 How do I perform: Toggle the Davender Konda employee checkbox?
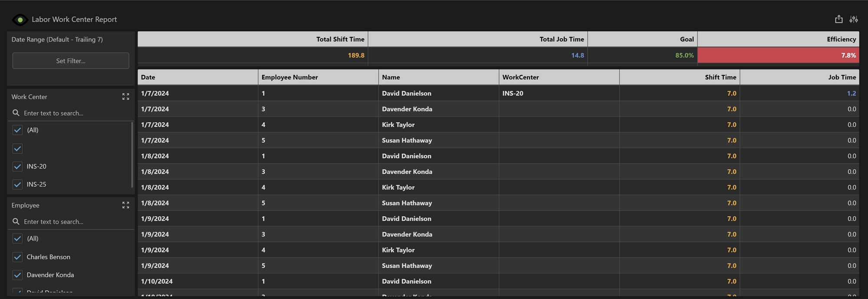(x=17, y=275)
